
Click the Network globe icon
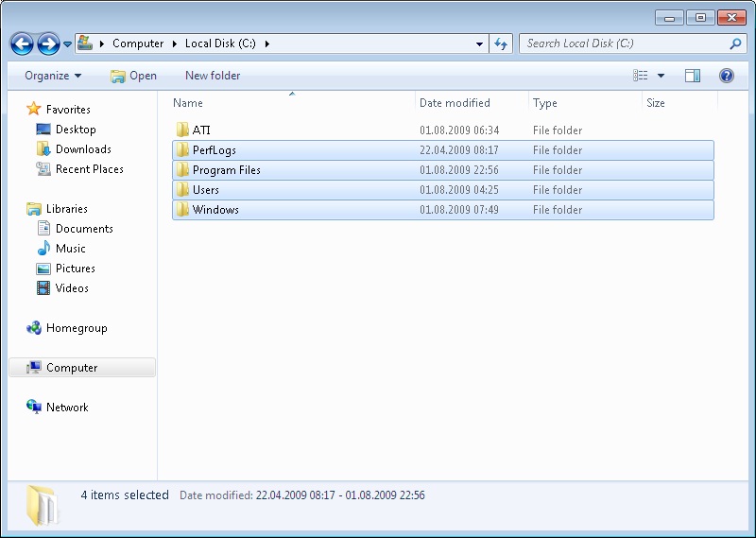(x=34, y=407)
